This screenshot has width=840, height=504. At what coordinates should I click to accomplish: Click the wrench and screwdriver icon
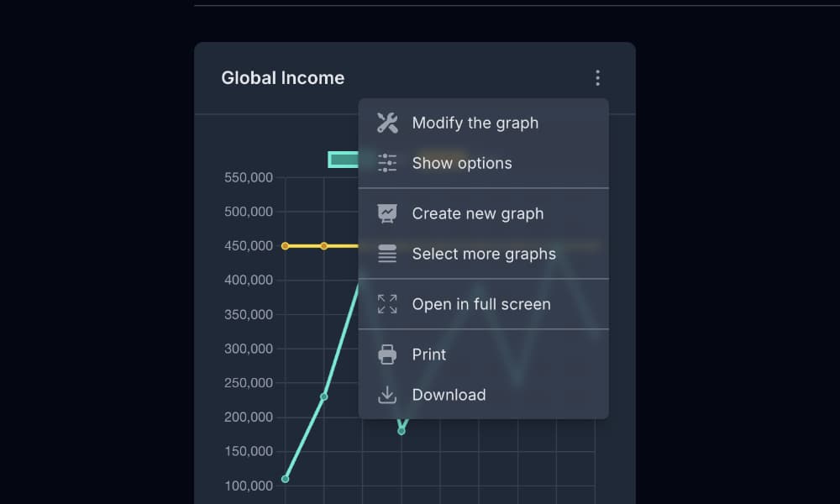coord(387,123)
